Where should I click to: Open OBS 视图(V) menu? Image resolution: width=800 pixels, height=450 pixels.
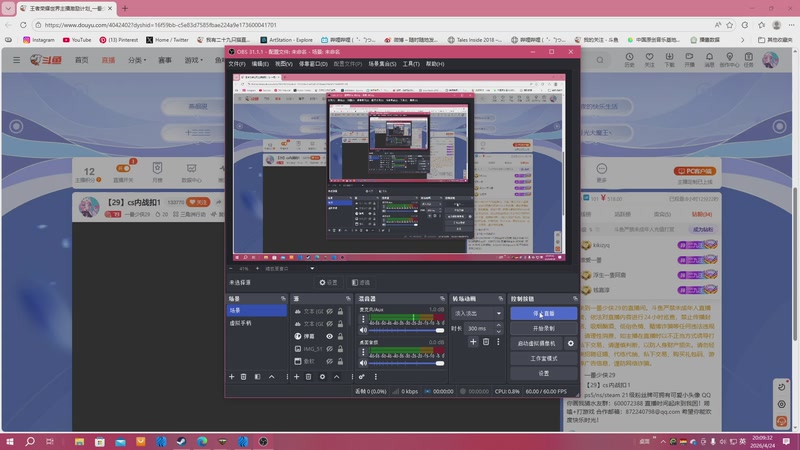(284, 64)
